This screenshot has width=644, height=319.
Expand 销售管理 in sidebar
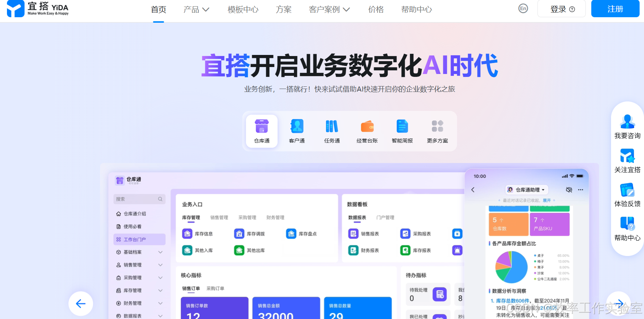pyautogui.click(x=160, y=265)
